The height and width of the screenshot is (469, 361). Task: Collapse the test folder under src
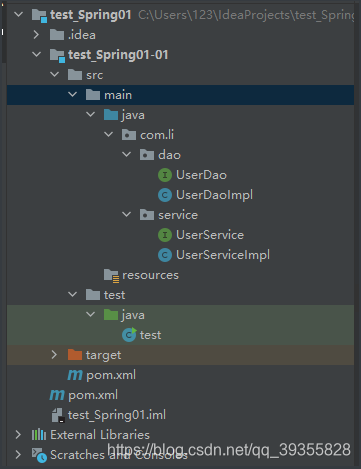coord(73,294)
